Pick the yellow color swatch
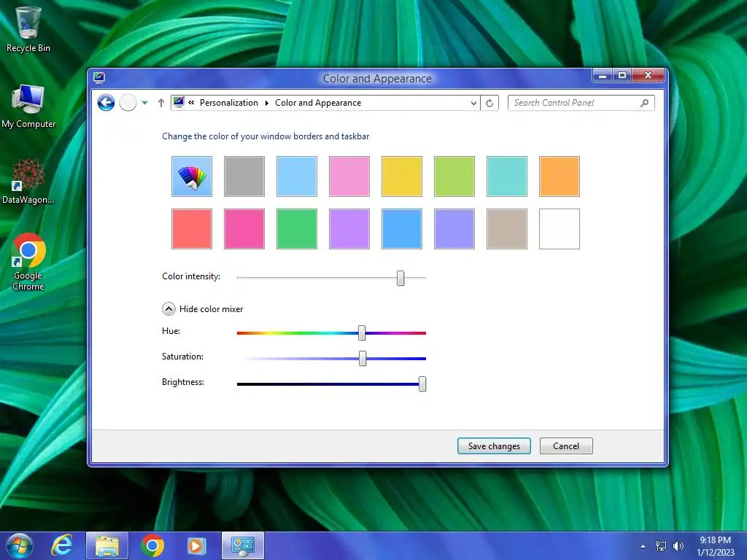 click(402, 176)
